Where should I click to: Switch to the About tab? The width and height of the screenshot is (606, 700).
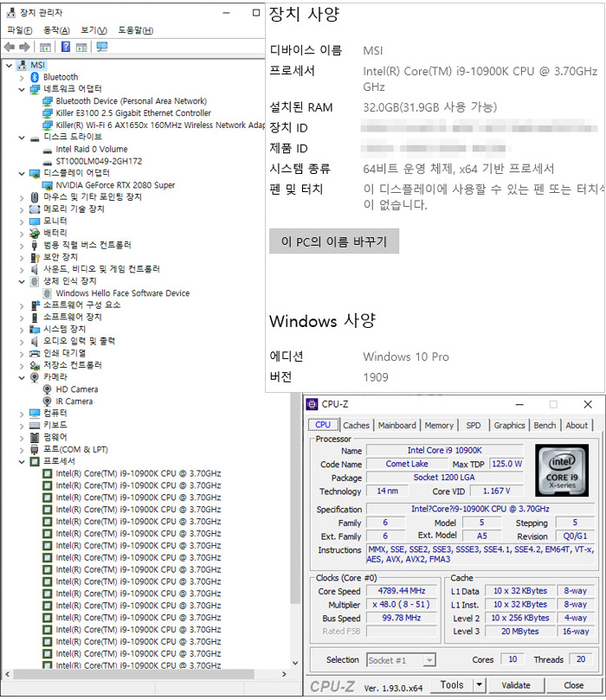[577, 426]
